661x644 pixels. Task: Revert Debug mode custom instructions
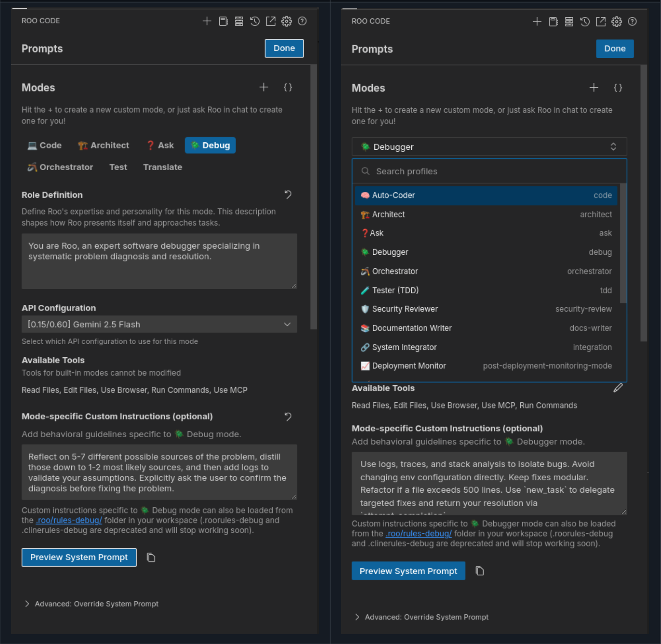288,417
